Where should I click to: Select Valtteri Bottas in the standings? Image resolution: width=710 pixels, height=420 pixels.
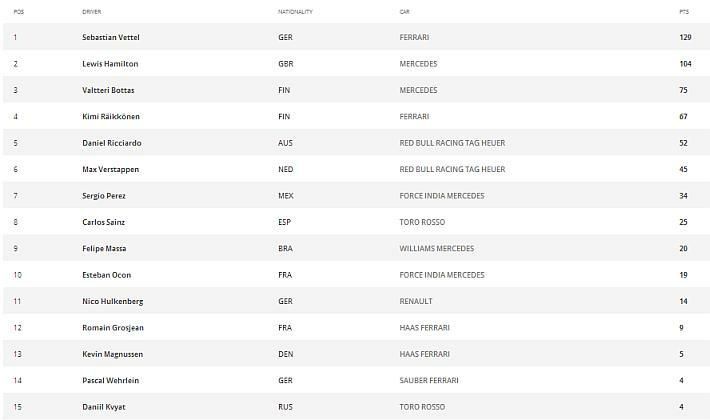108,90
